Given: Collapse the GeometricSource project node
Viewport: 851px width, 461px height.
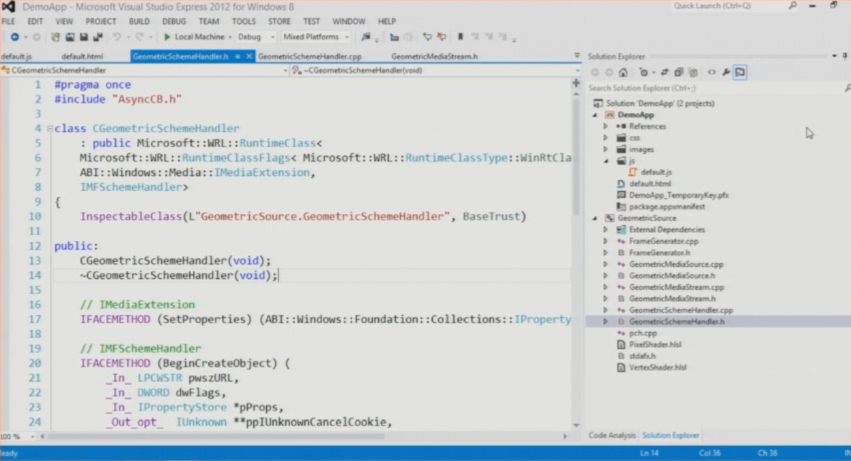Looking at the screenshot, I should pyautogui.click(x=595, y=218).
